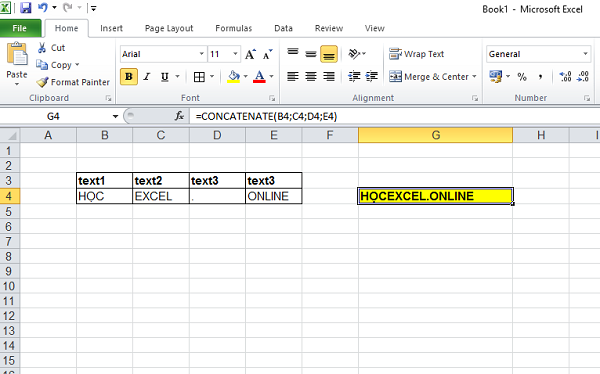The width and height of the screenshot is (600, 374).
Task: Apply red Font Color button
Action: coord(259,77)
